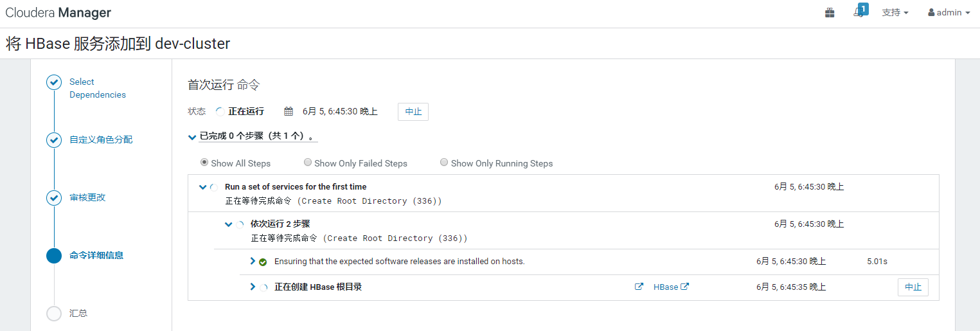Open the notifications bell with badge 1
This screenshot has width=980, height=331.
[860, 11]
